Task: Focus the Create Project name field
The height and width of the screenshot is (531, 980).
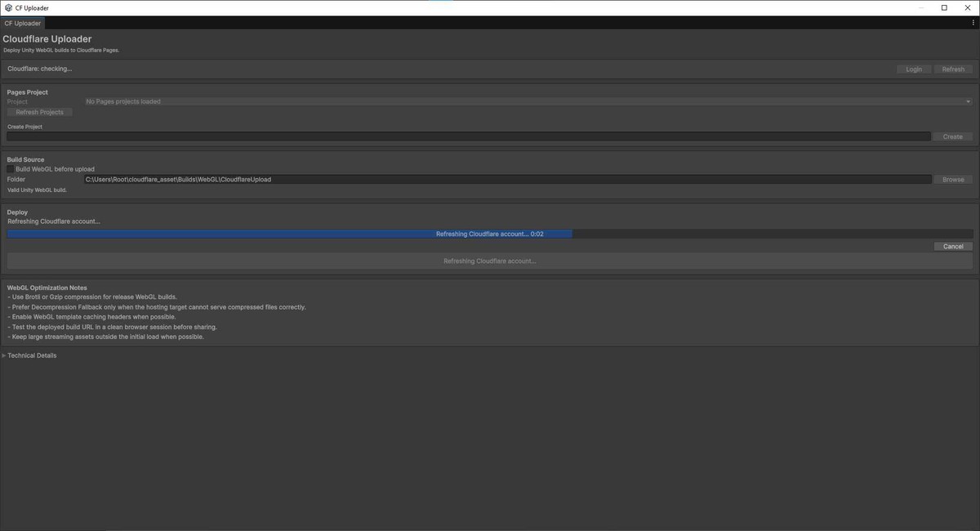Action: [469, 136]
